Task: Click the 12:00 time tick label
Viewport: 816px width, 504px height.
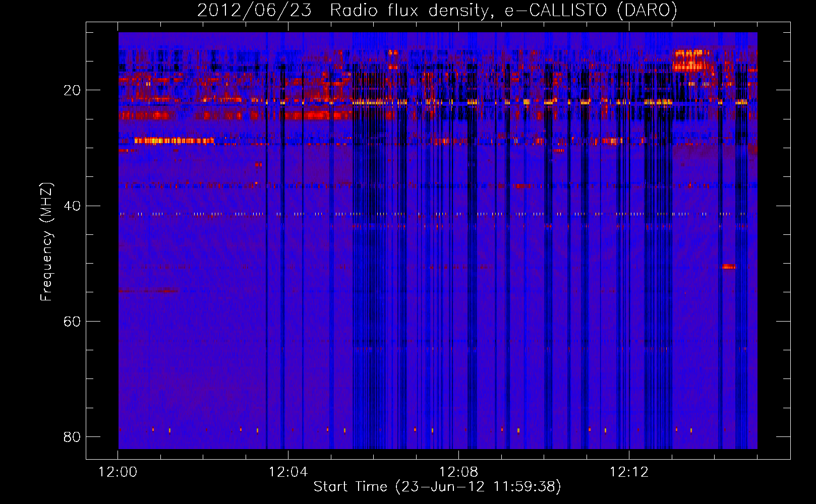Action: point(118,472)
